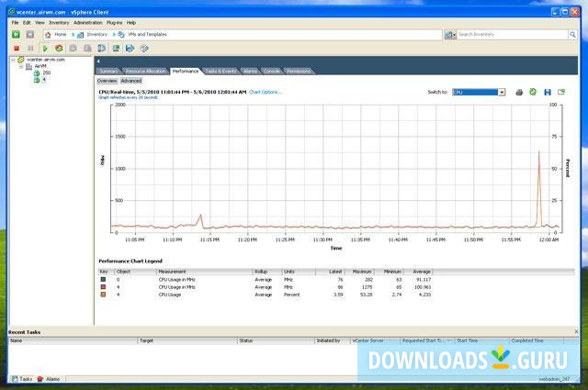This screenshot has height=390, width=588.
Task: Open the Help menu
Action: [130, 23]
